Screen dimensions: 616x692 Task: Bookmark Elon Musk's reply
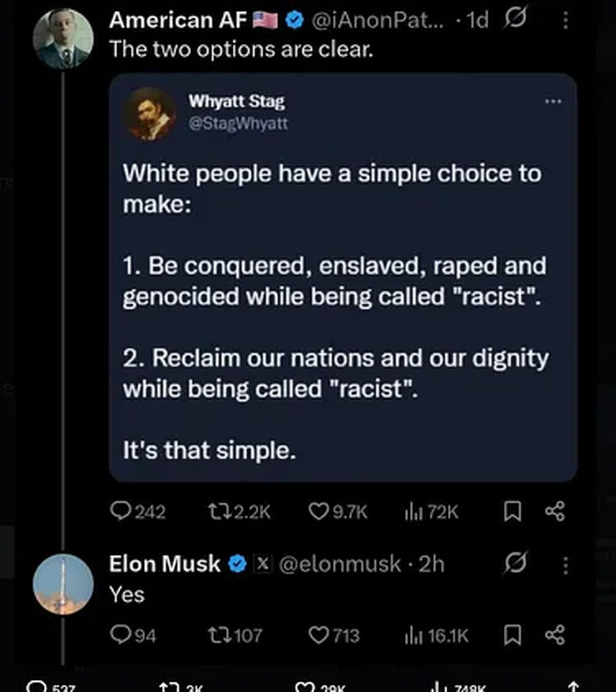513,635
